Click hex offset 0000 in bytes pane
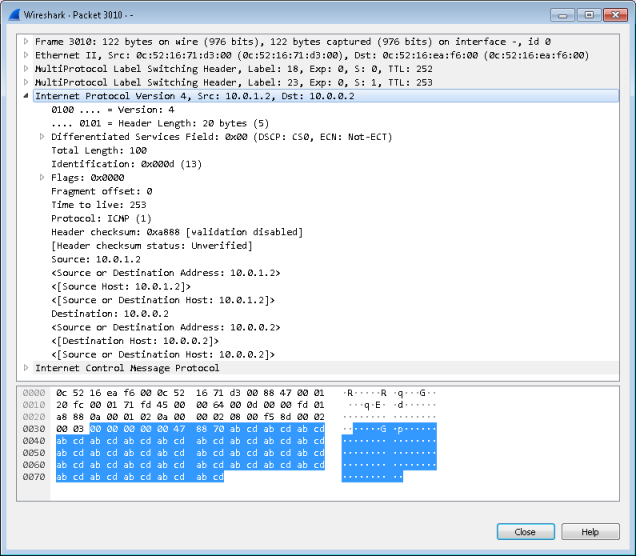 pyautogui.click(x=34, y=393)
